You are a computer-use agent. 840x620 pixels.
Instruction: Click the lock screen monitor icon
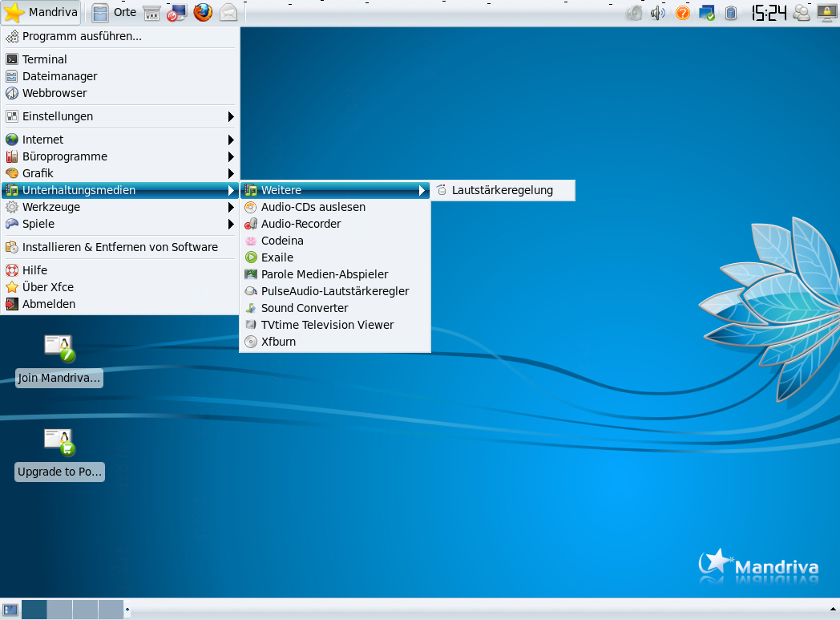[826, 13]
